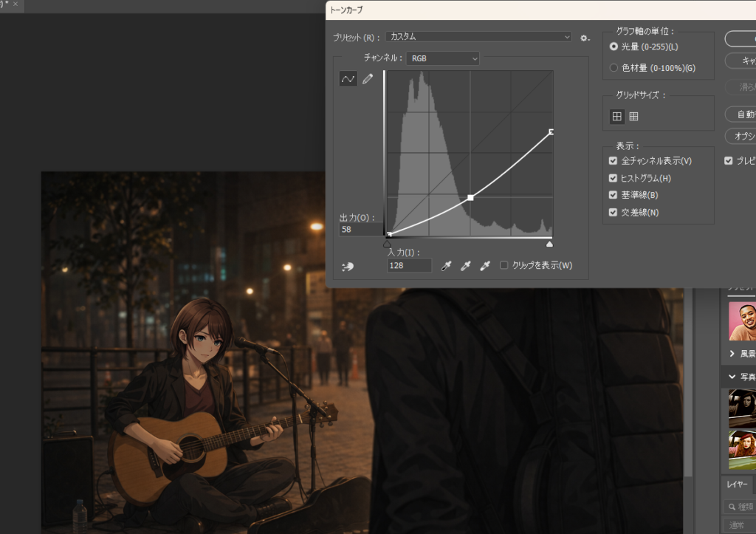Open the preset options gear menu

click(x=585, y=38)
